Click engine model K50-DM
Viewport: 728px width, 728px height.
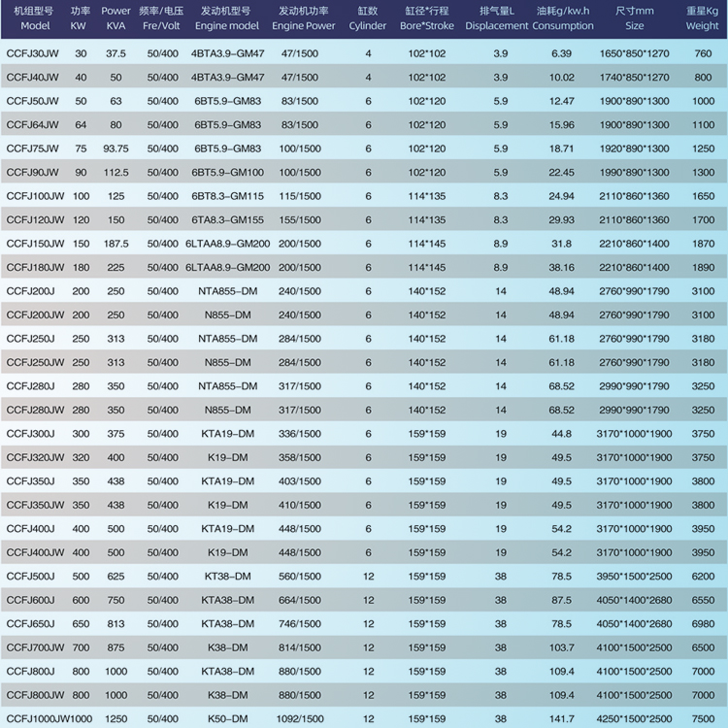pyautogui.click(x=227, y=718)
